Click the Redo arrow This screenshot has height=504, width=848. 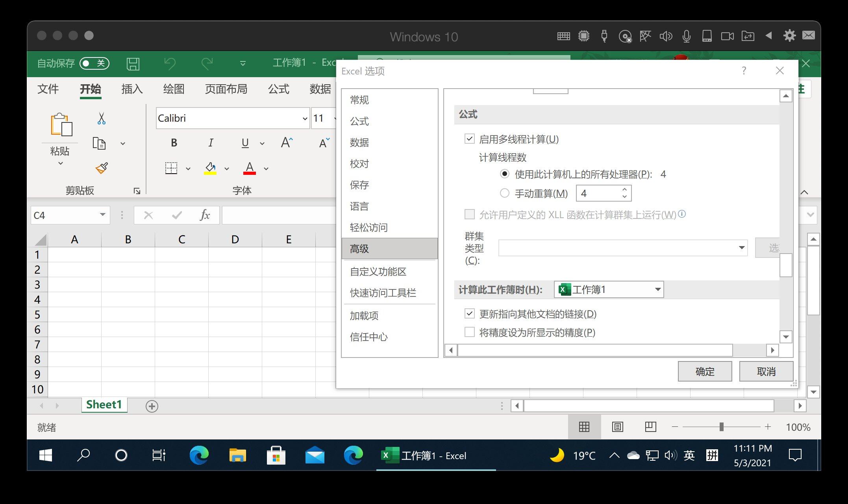(x=207, y=63)
